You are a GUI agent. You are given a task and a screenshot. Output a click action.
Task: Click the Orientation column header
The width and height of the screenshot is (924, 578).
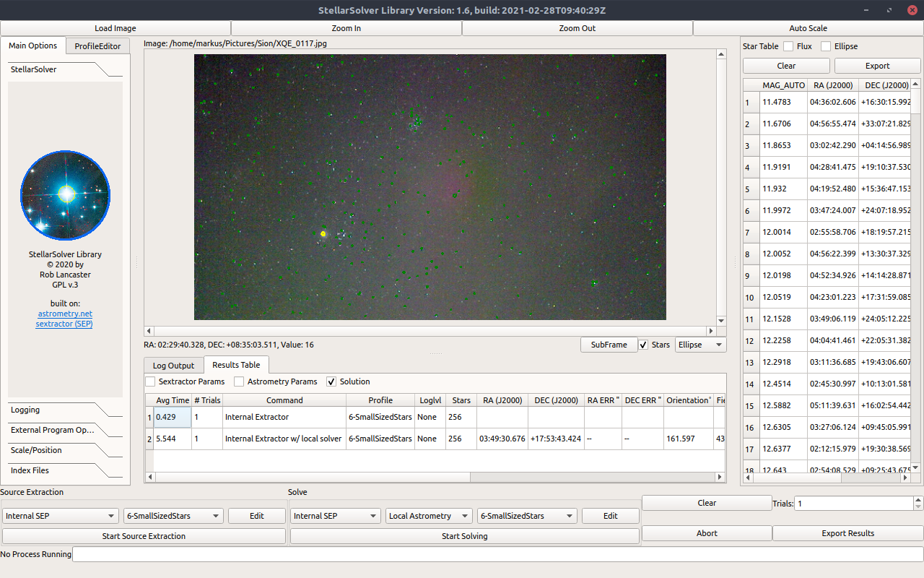[x=688, y=400]
